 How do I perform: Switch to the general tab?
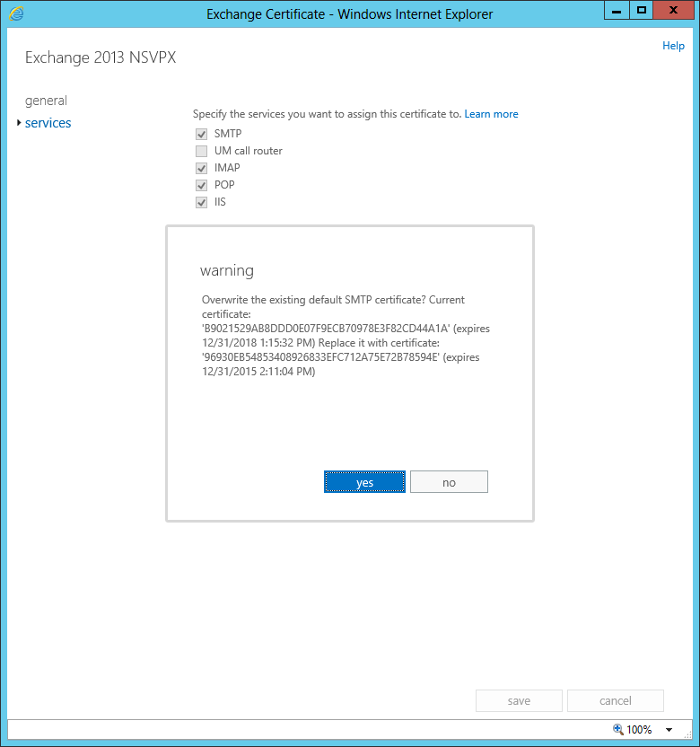[46, 101]
